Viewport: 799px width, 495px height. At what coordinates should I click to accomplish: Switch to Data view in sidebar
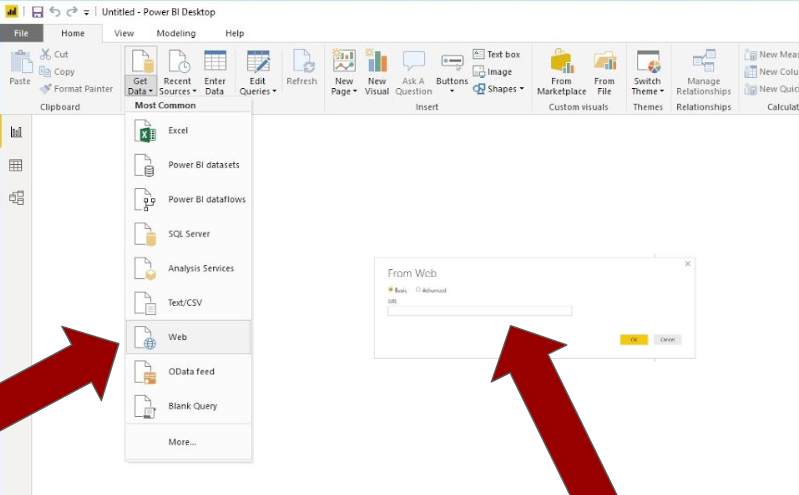point(16,165)
